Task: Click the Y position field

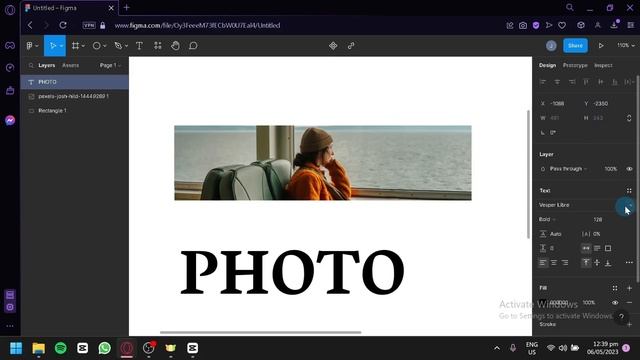Action: [601, 104]
